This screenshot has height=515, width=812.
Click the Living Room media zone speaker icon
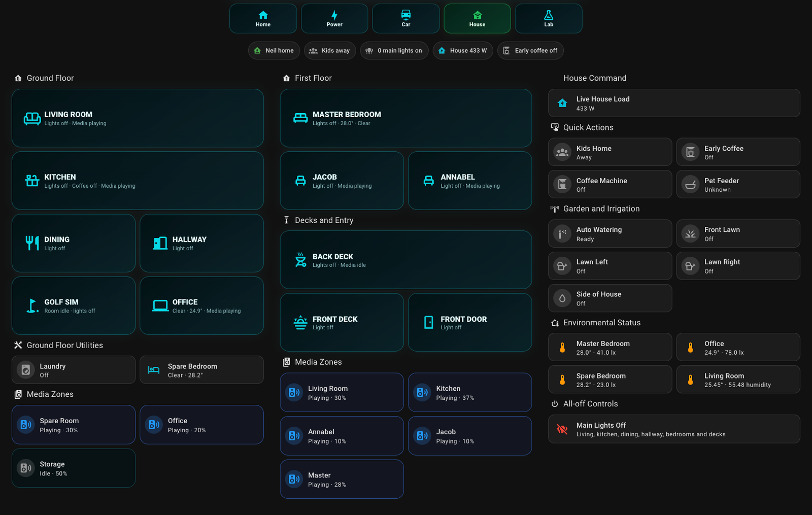point(294,393)
